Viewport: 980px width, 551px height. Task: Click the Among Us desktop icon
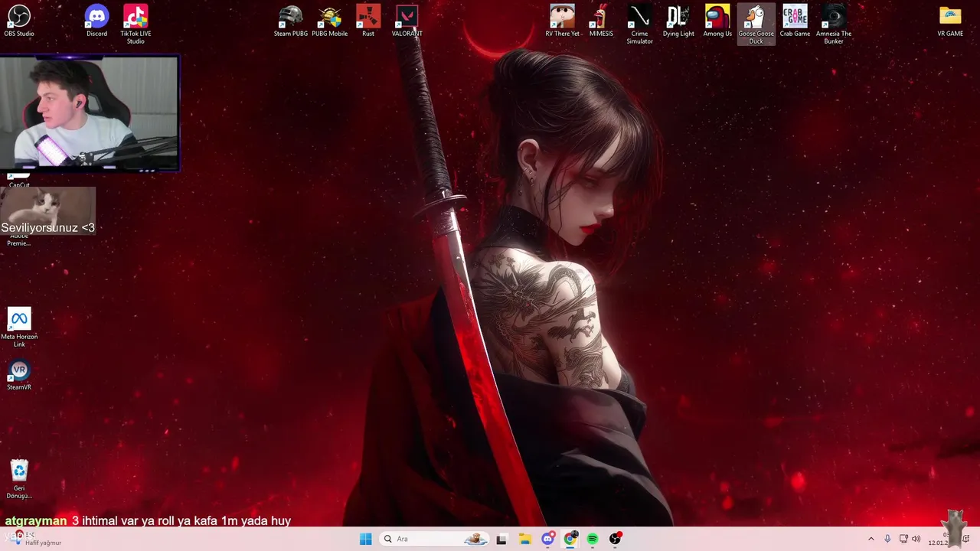717,21
